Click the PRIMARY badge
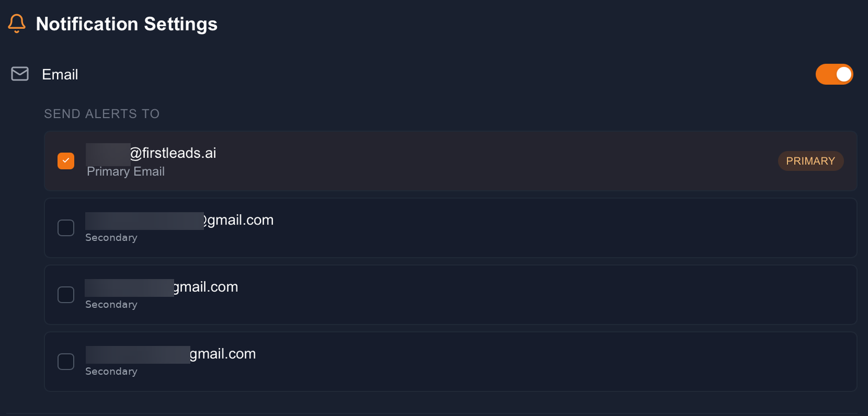 point(810,161)
